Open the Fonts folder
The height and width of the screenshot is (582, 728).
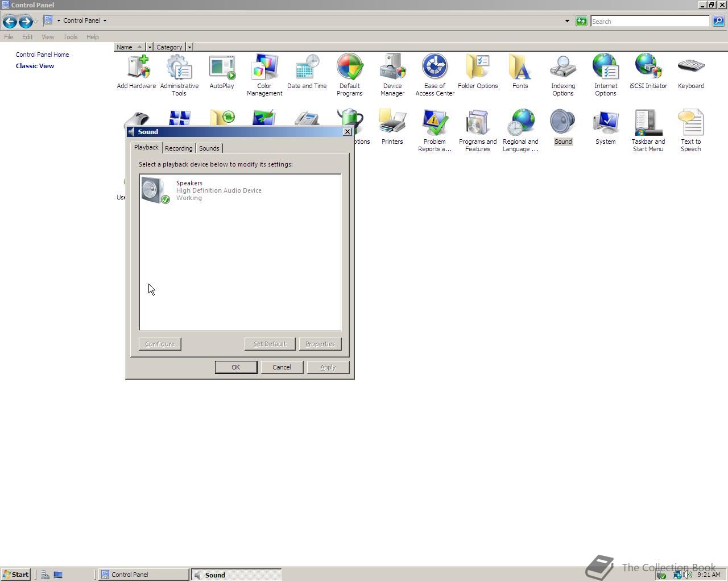520,72
